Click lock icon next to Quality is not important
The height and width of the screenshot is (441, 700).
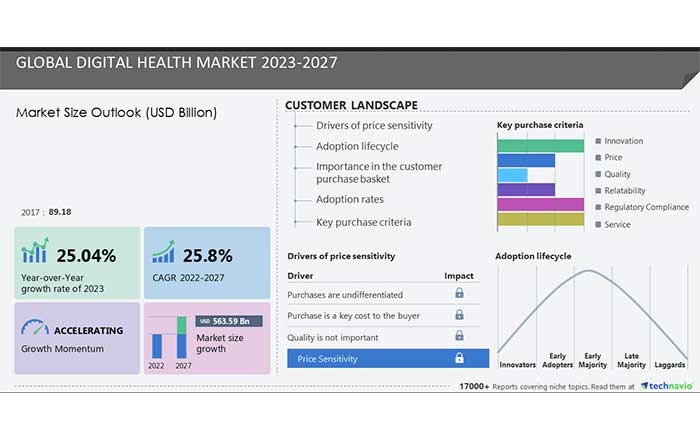(x=459, y=336)
